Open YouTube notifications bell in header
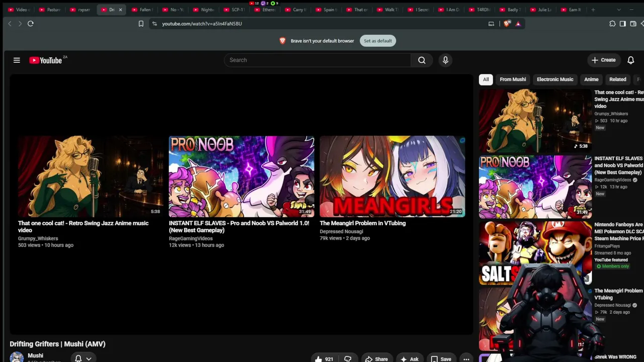 coord(631,60)
